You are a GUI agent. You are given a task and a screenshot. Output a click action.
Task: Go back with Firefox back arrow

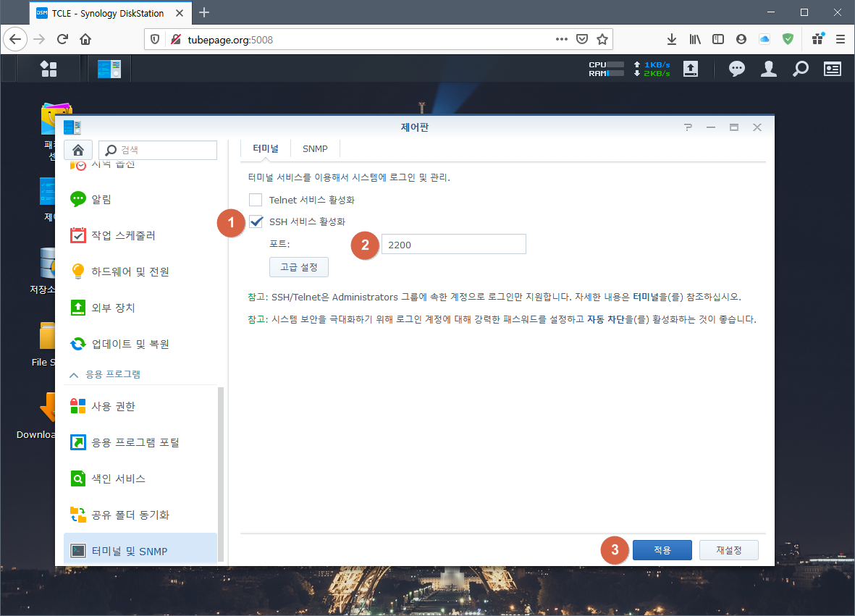[15, 39]
